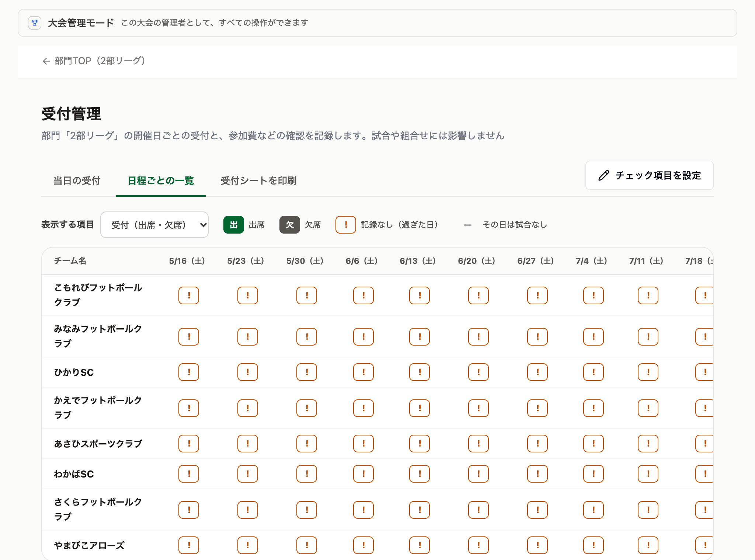Click the warning icon for あさひスポーツクラブ on 6/27
The height and width of the screenshot is (560, 755).
click(537, 444)
